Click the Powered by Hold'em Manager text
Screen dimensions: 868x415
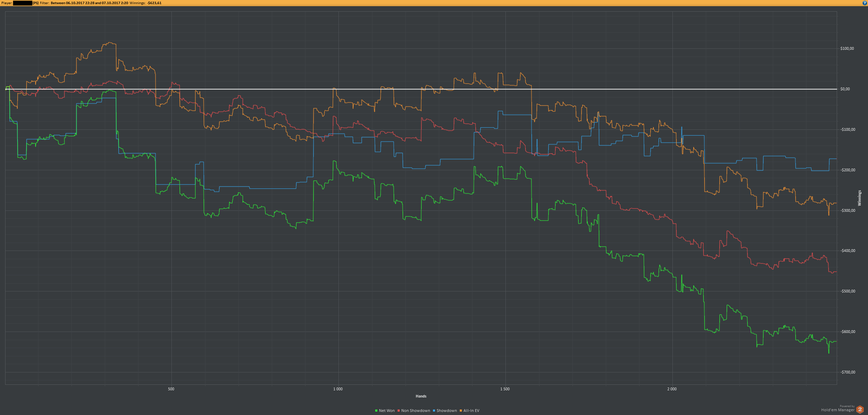click(838, 410)
